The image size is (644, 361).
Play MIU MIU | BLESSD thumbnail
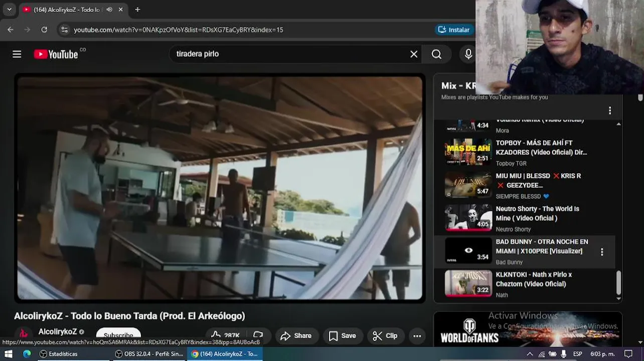tap(468, 185)
